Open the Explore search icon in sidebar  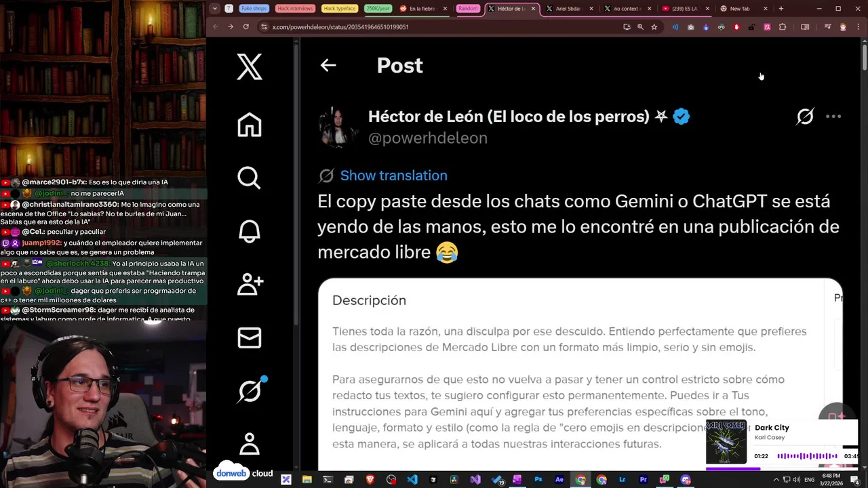pyautogui.click(x=250, y=178)
